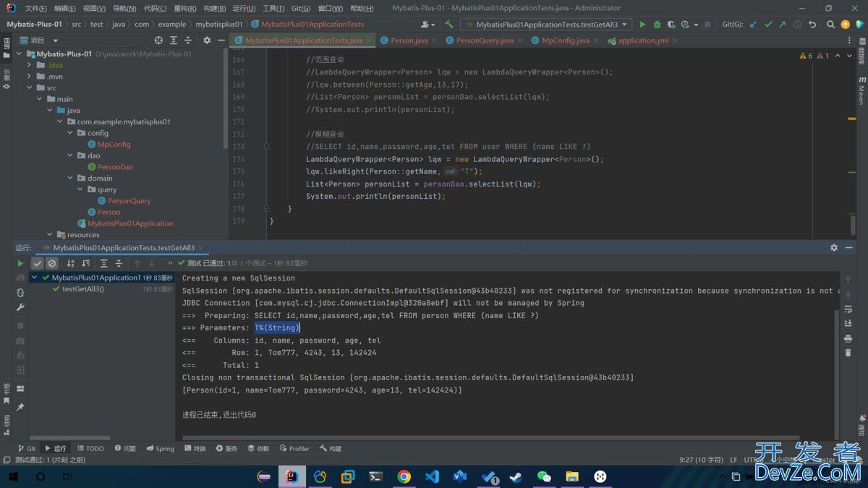868x488 pixels.
Task: Run the application with the green play icon
Action: coord(642,23)
